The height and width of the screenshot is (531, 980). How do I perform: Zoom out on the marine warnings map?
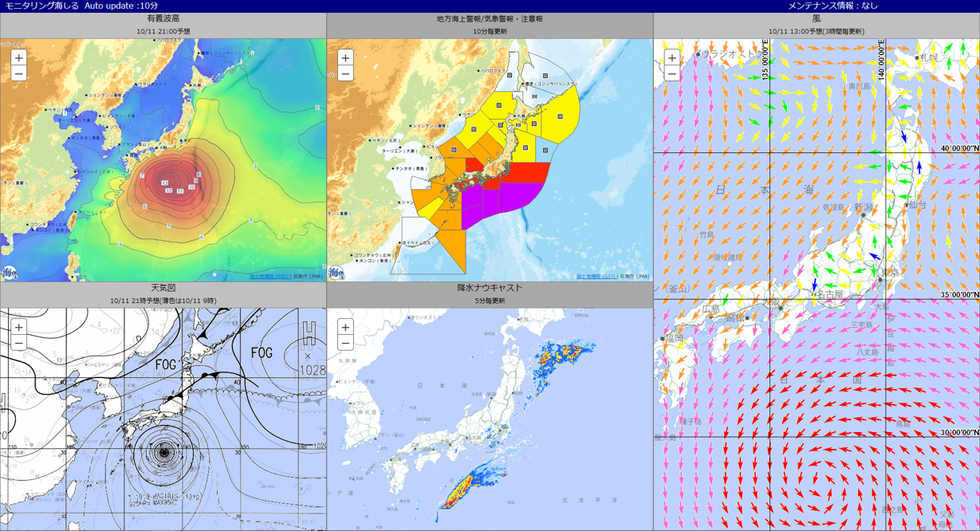(345, 74)
